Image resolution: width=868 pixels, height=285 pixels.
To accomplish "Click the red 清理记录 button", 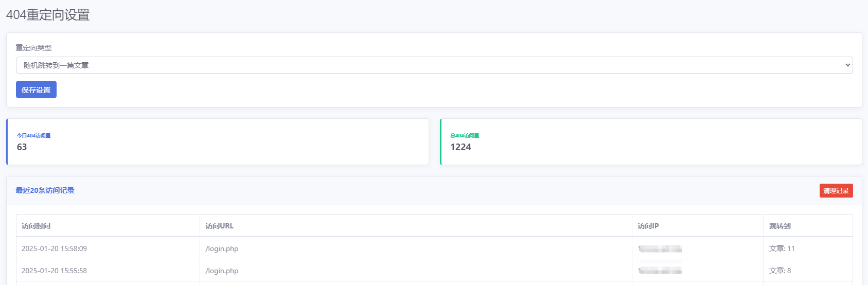I will pos(836,190).
